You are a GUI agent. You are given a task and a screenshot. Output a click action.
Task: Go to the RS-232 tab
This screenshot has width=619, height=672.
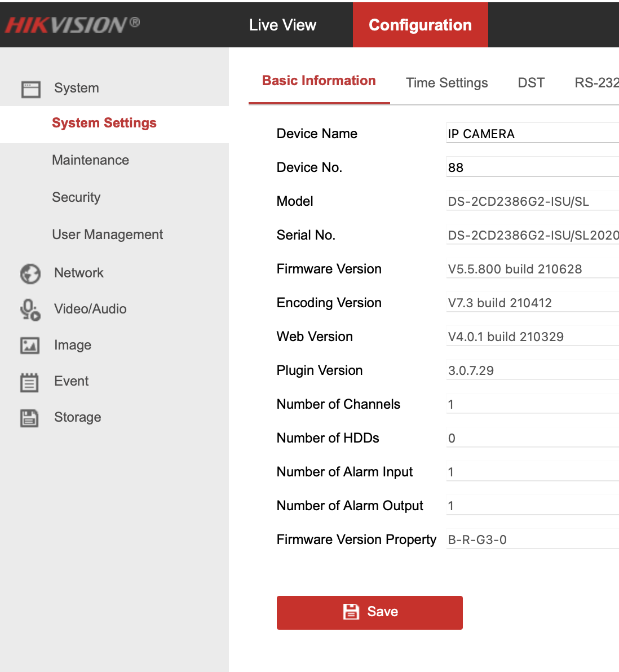[596, 83]
